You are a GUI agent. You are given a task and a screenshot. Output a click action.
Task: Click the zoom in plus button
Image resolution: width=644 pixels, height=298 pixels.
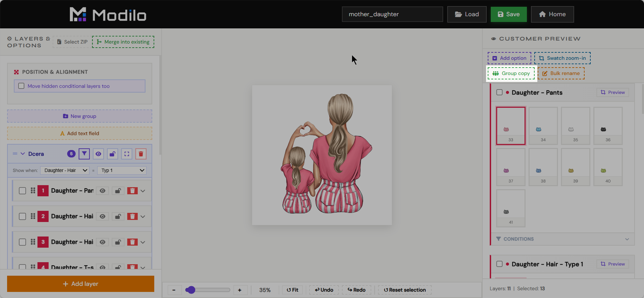[x=240, y=290]
